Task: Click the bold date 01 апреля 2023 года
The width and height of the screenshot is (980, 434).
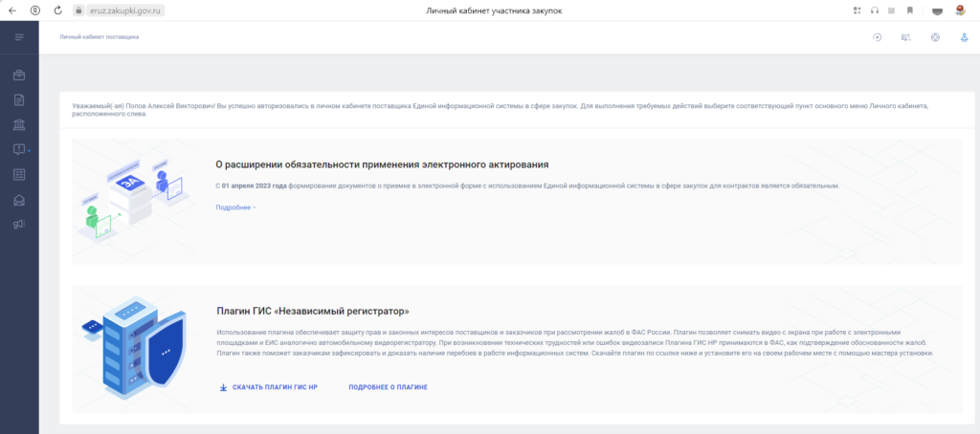Action: (x=255, y=186)
